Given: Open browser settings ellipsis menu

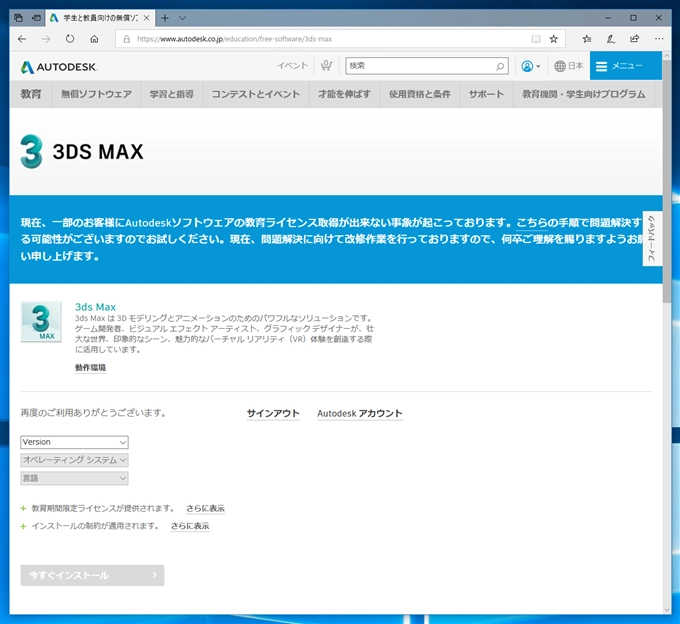Looking at the screenshot, I should click(659, 39).
